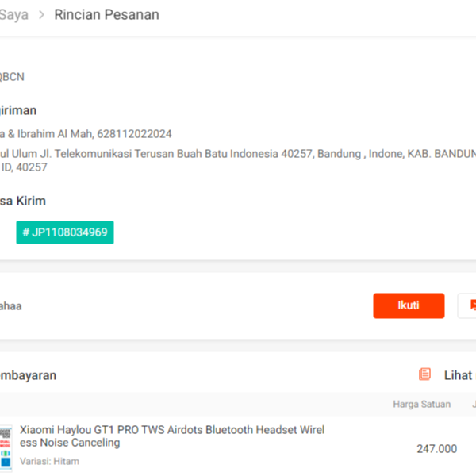Open the Xiaomi Haylou headset product thumbnail
Image resolution: width=476 pixels, height=476 pixels.
(x=6, y=447)
